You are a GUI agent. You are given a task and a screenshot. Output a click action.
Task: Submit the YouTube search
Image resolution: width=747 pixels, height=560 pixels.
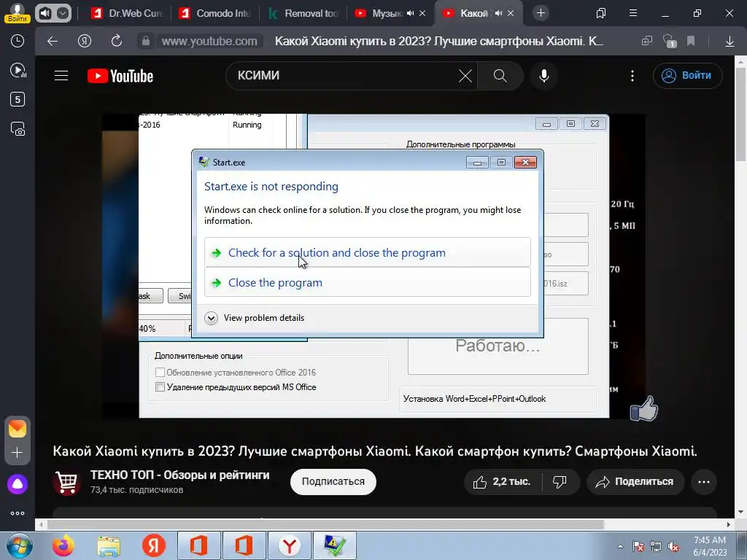500,76
